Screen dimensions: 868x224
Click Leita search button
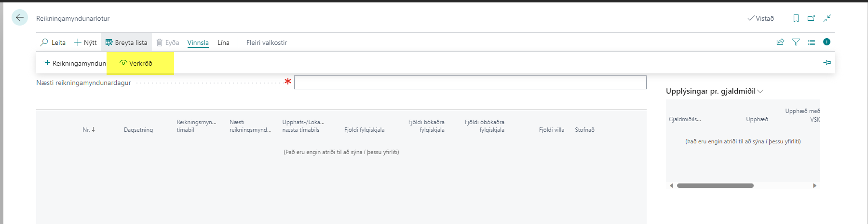tap(53, 42)
